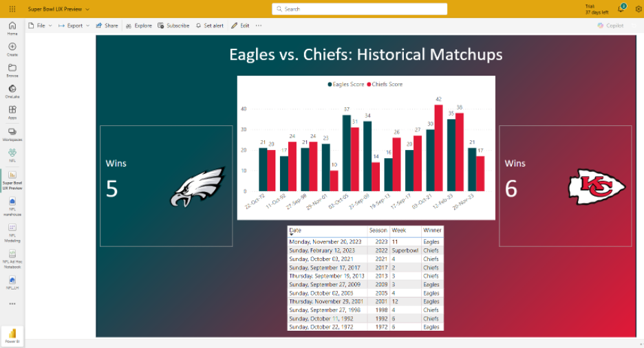Select row Monday, November 20, 2023

tap(365, 241)
